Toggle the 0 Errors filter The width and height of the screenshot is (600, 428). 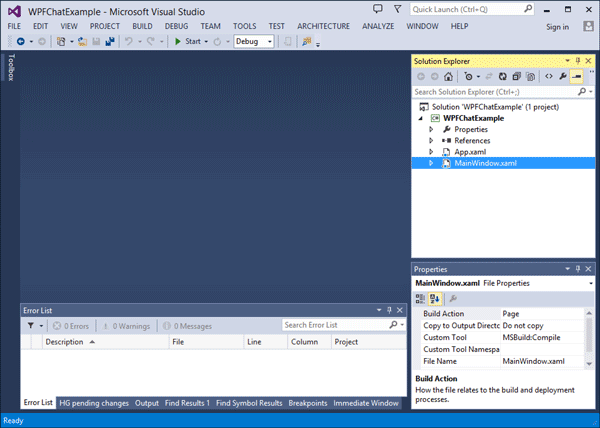[71, 326]
